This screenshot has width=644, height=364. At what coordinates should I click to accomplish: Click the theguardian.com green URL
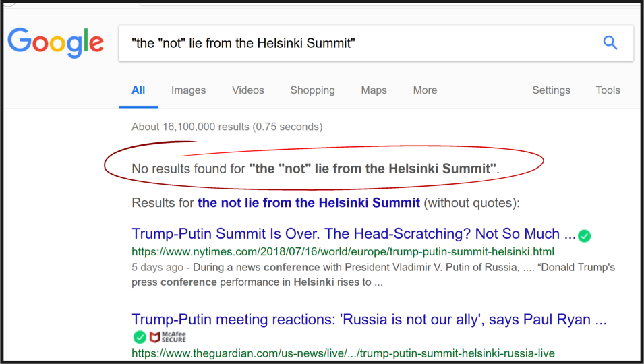(x=343, y=353)
